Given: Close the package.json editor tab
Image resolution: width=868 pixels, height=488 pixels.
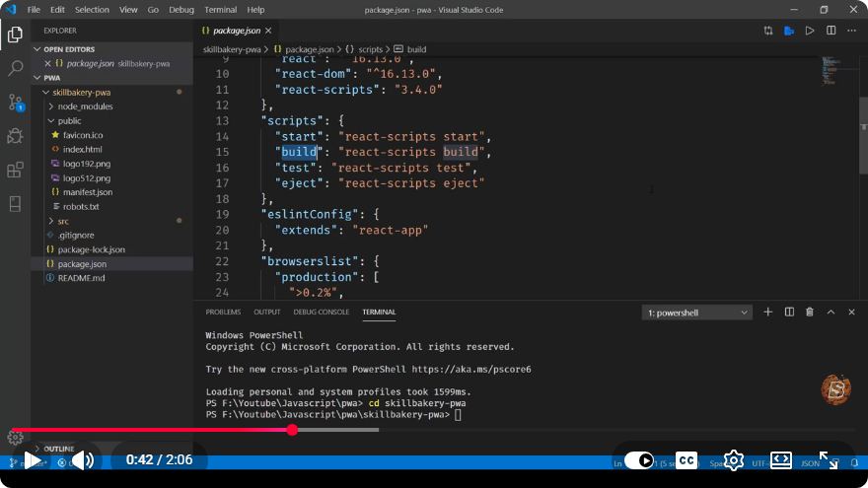Looking at the screenshot, I should [x=268, y=31].
